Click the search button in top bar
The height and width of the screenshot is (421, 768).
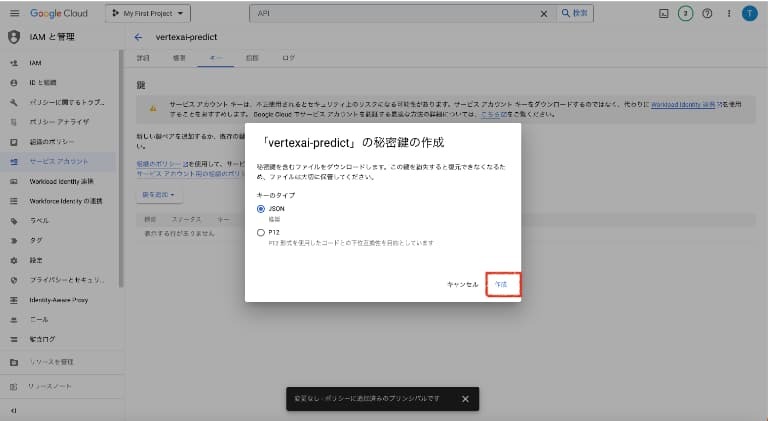[x=575, y=13]
